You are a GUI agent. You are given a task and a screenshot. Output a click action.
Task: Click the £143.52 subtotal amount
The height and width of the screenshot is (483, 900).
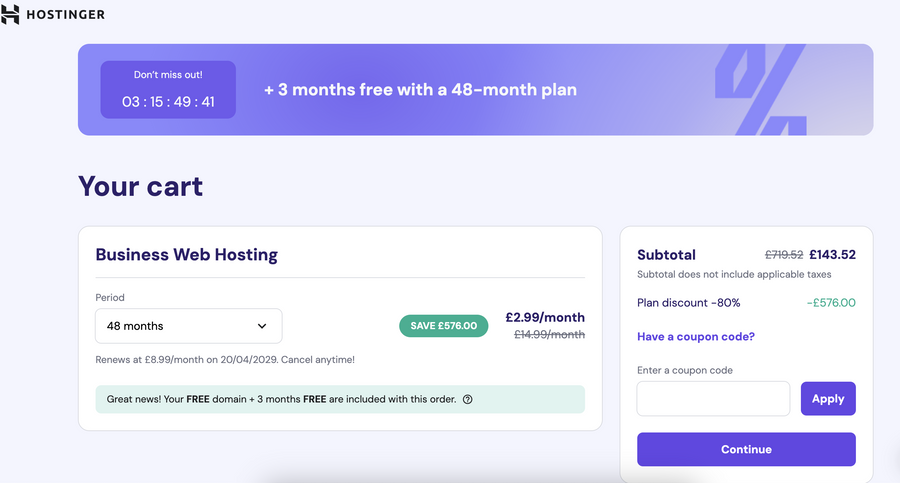tap(832, 255)
